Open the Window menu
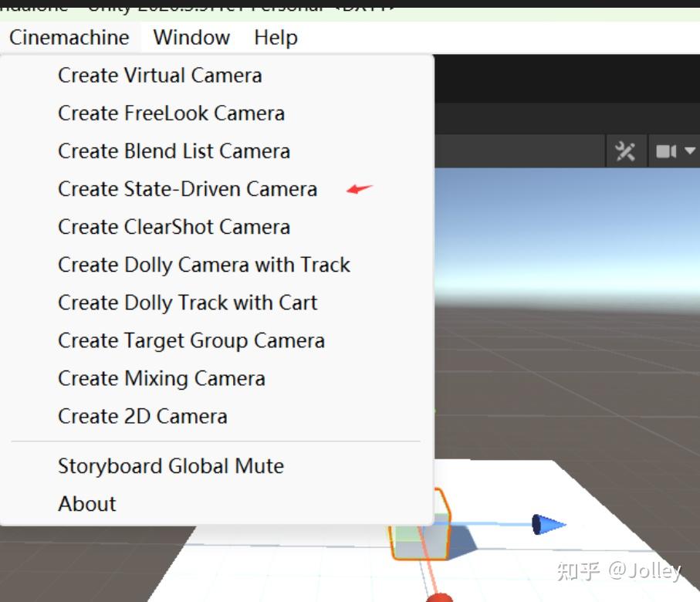 (x=190, y=37)
